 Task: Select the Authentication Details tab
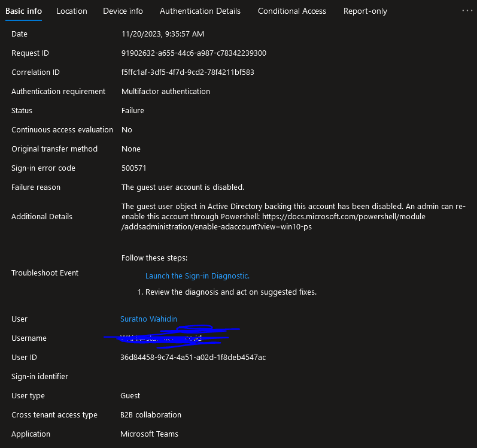(200, 11)
